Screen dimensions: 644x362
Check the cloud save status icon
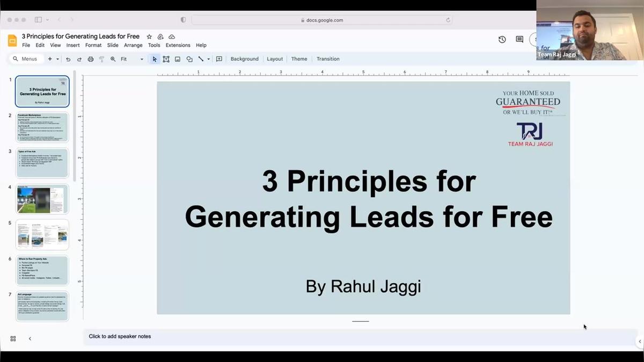(172, 37)
